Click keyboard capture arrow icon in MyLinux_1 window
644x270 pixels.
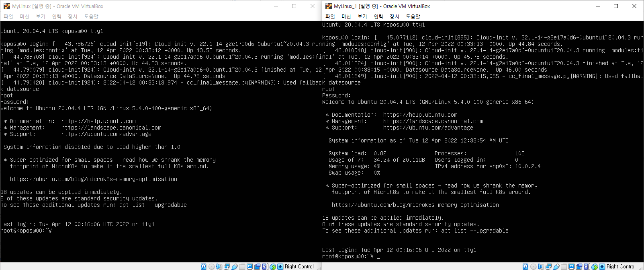pyautogui.click(x=602, y=266)
